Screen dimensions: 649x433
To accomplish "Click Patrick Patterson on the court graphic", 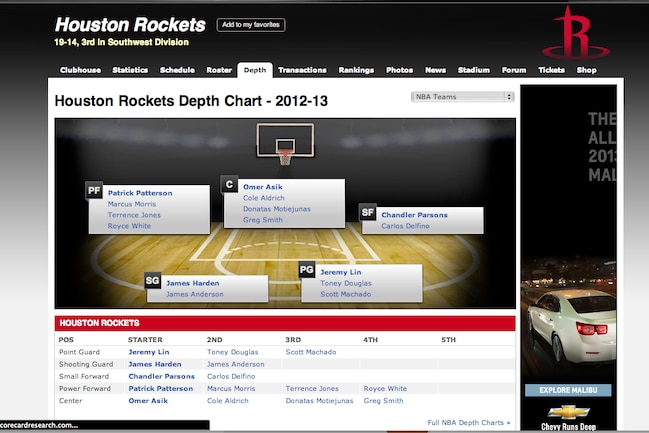I will (x=140, y=193).
